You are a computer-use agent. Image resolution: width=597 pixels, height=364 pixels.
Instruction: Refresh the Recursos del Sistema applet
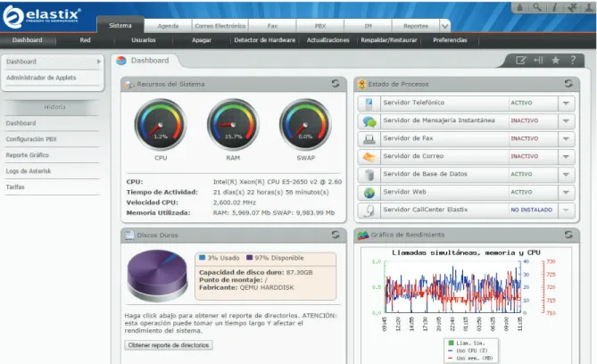pos(336,83)
